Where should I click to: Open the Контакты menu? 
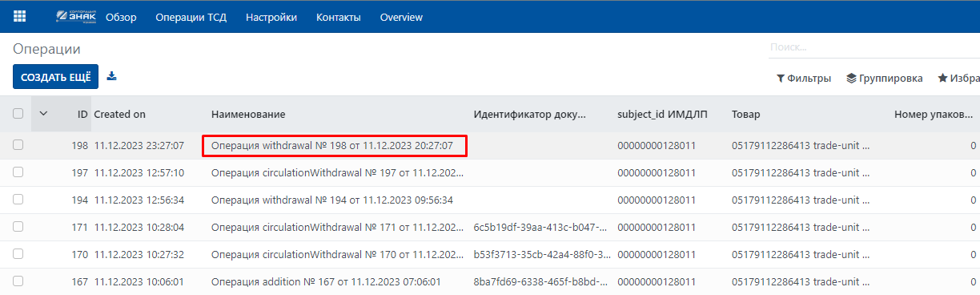tap(339, 17)
